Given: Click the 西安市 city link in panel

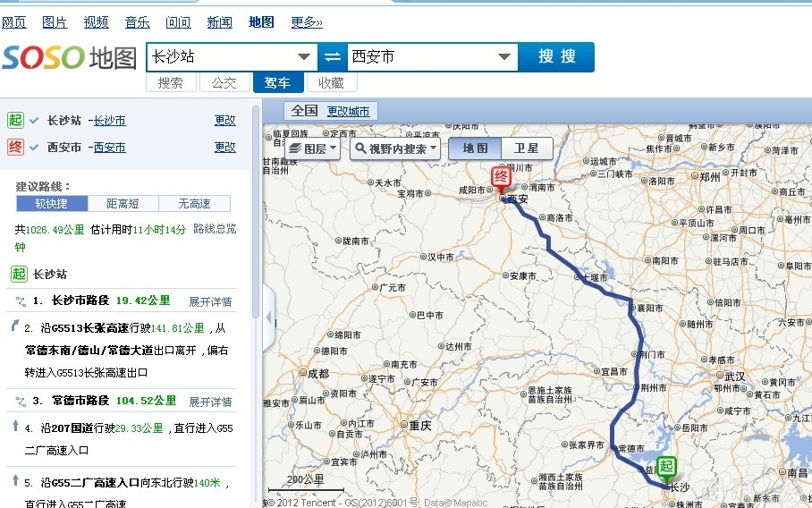Looking at the screenshot, I should [109, 148].
